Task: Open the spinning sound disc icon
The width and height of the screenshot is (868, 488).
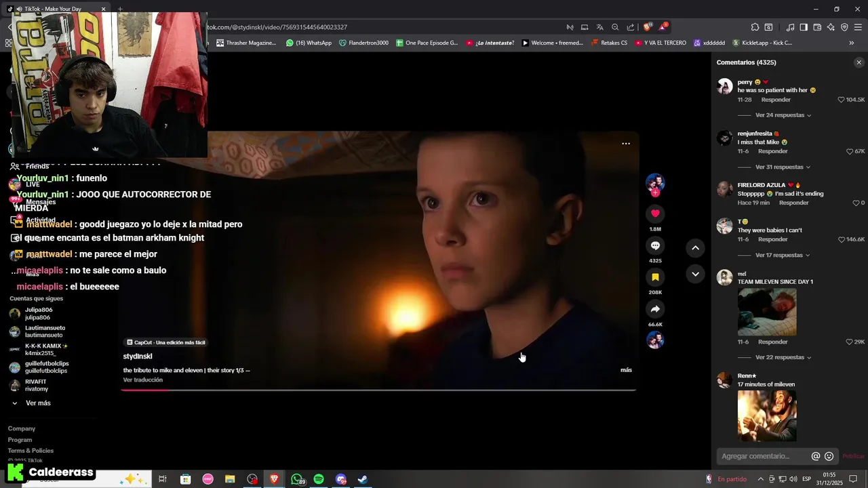Action: click(655, 340)
